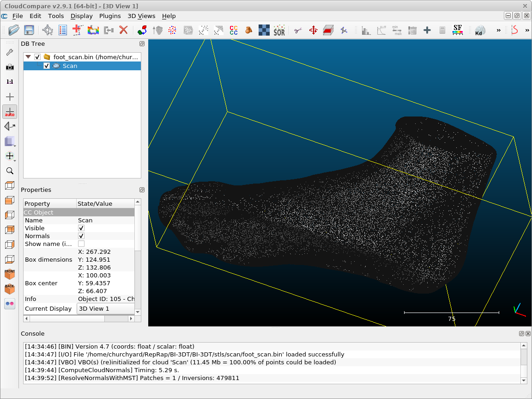
Task: Click the CC cloud-to-cloud distance icon
Action: point(233,30)
